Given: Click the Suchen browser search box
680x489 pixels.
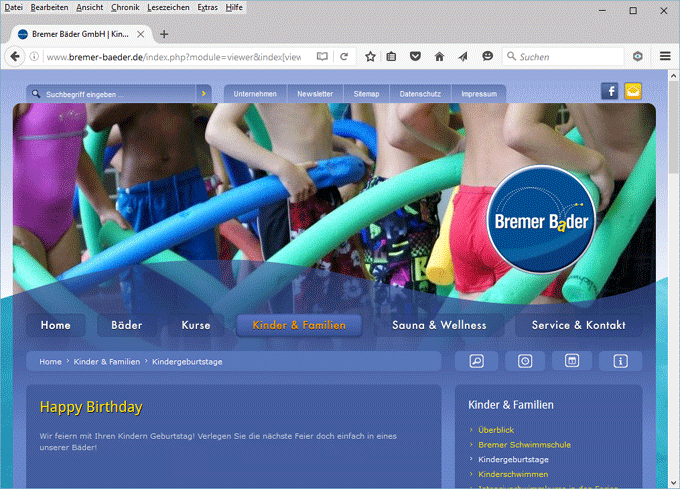Looking at the screenshot, I should pyautogui.click(x=562, y=57).
